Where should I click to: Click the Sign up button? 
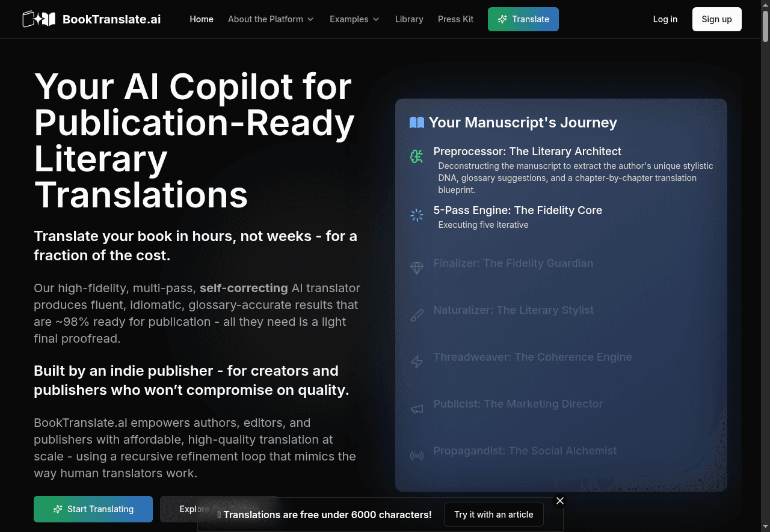point(716,19)
